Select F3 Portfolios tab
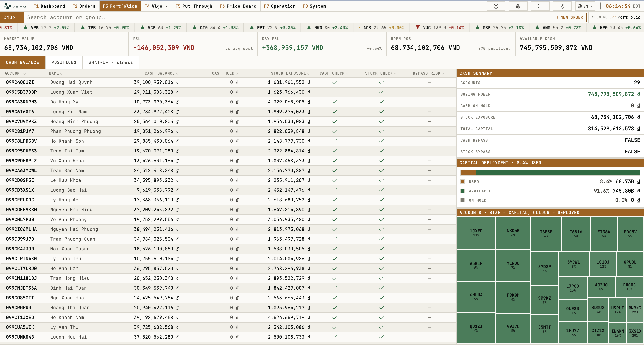Screen dimensions: 644x345 [120, 6]
